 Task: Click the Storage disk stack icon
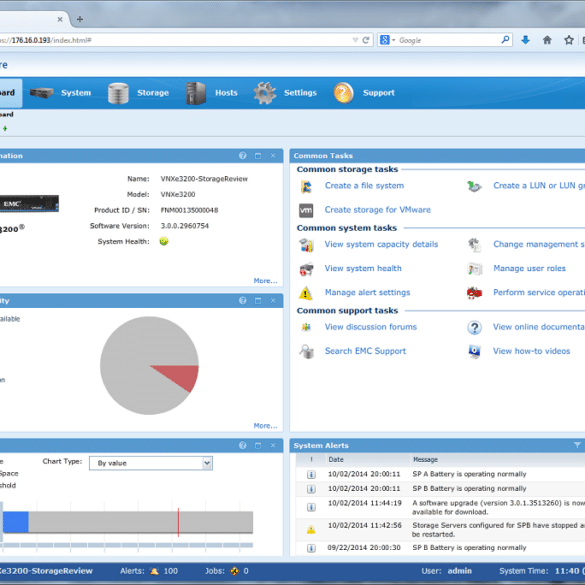(118, 93)
